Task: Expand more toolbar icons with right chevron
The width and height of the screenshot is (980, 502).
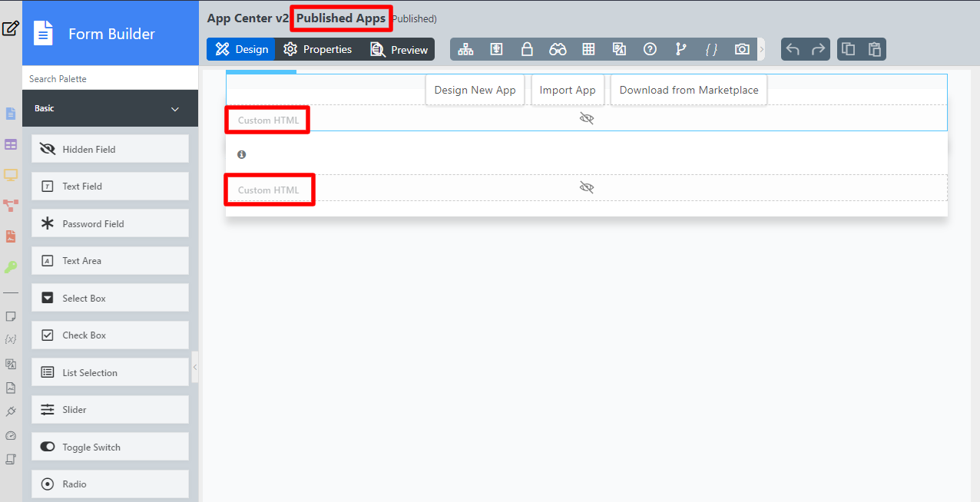Action: (x=761, y=49)
